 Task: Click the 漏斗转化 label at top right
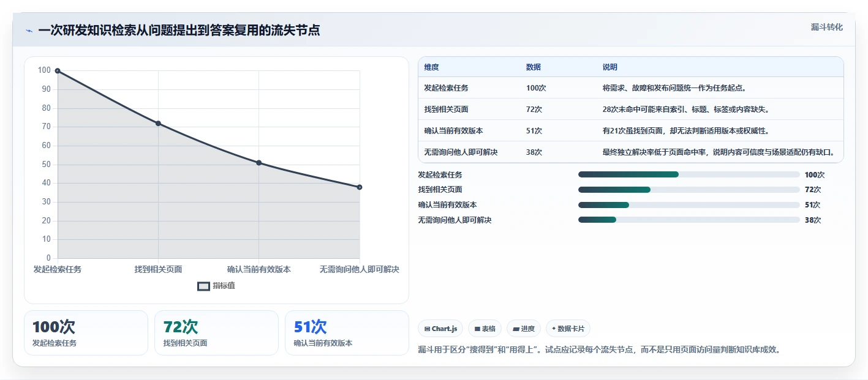(x=826, y=27)
